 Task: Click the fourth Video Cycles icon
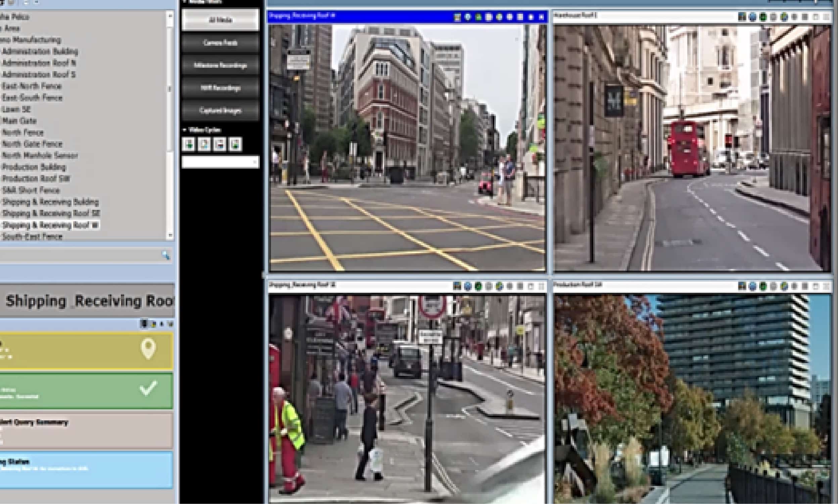pos(236,144)
